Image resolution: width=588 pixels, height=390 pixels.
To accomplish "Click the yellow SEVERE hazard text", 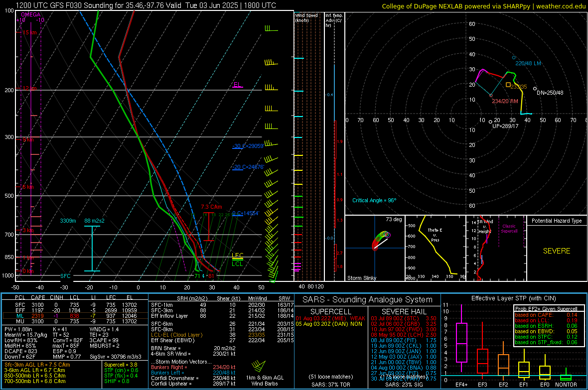I will pyautogui.click(x=557, y=251).
